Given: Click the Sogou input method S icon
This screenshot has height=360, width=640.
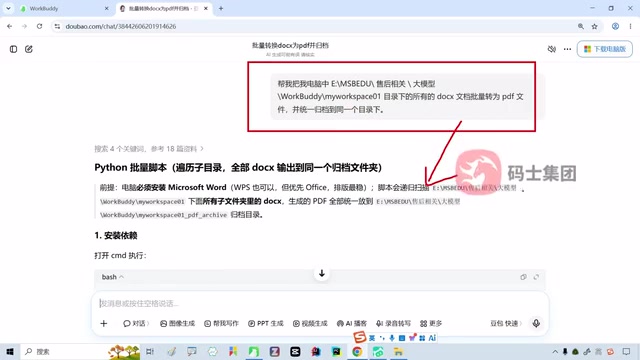Looking at the screenshot, I should point(360,337).
